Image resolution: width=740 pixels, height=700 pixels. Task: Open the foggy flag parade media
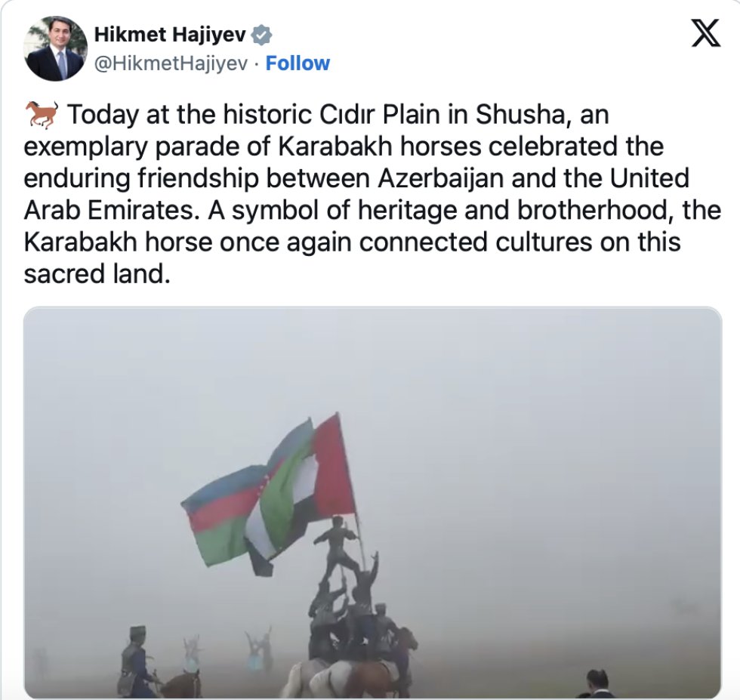(x=372, y=502)
